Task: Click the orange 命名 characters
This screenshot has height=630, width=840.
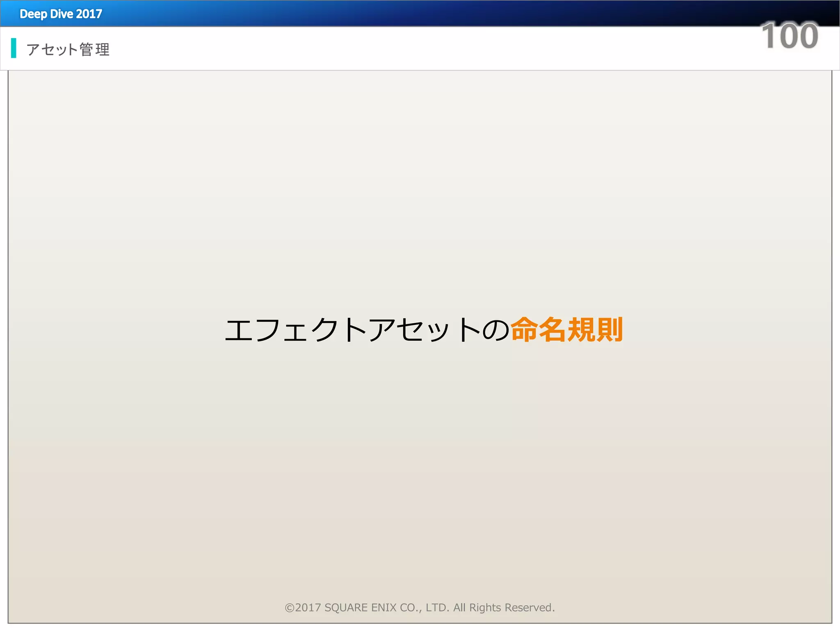Action: pyautogui.click(x=538, y=330)
